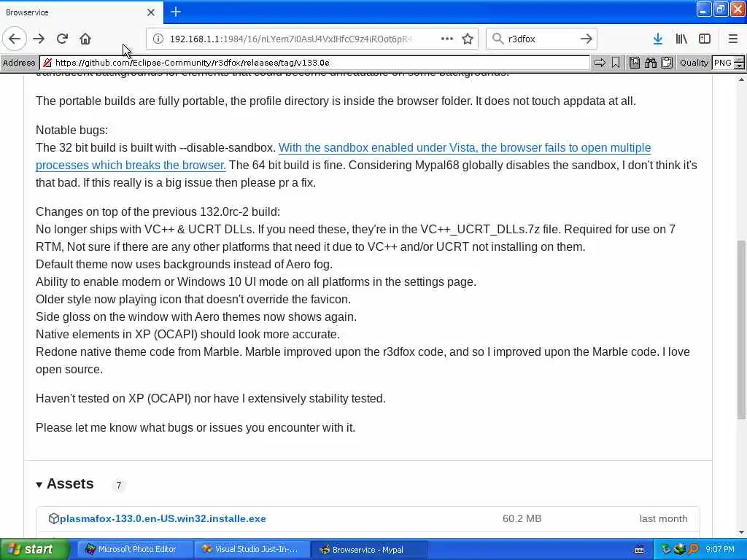The image size is (747, 560).
Task: Submit the r3dfox search with arrow
Action: click(586, 39)
